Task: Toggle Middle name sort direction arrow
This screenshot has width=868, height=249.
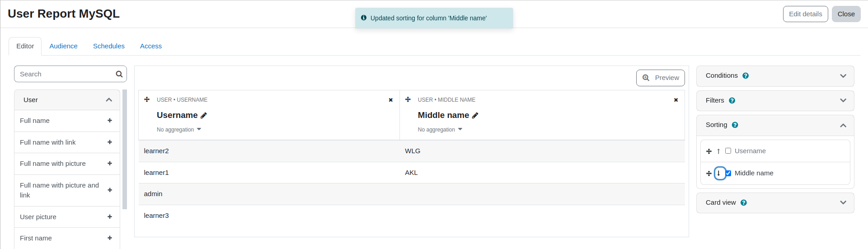Action: click(x=718, y=173)
